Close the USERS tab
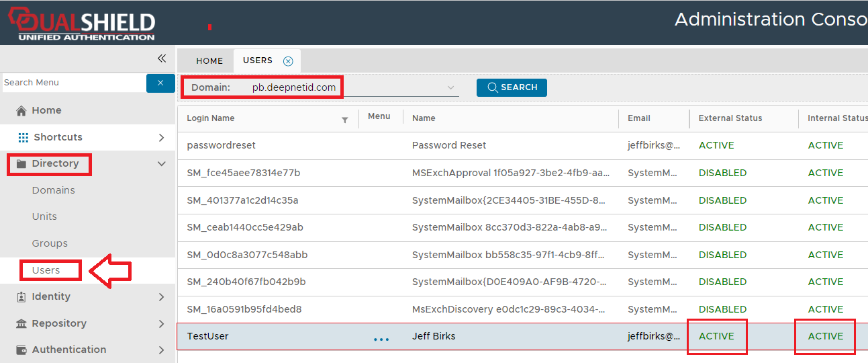 pyautogui.click(x=288, y=61)
